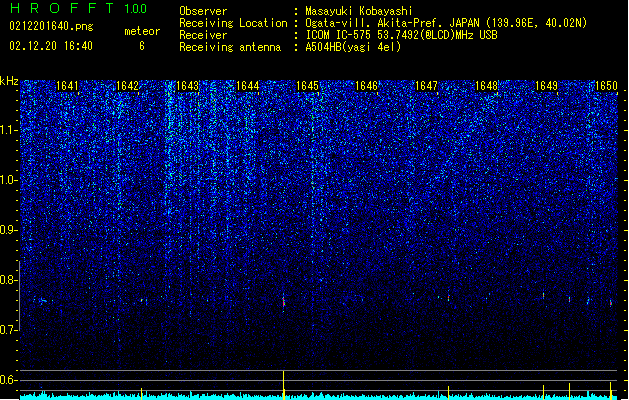629x400 pixels.
Task: Click the 1.0 kHz frequency label
Action: (x=8, y=181)
